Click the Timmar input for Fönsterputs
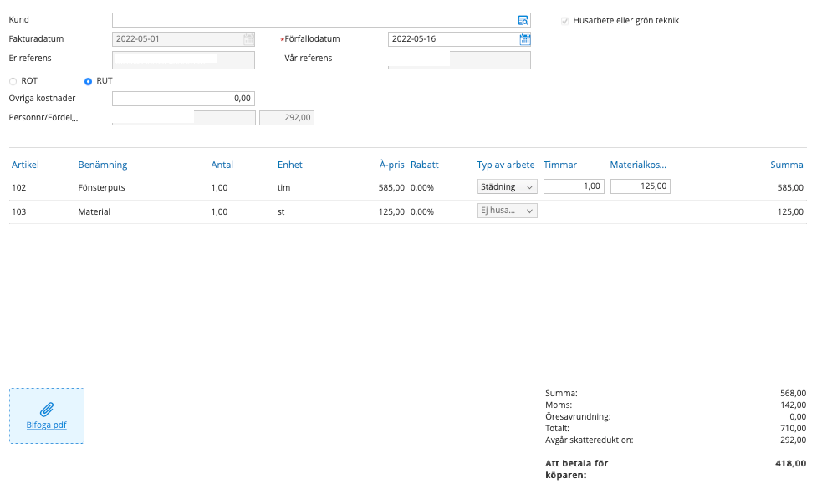The height and width of the screenshot is (504, 822). pyautogui.click(x=574, y=187)
